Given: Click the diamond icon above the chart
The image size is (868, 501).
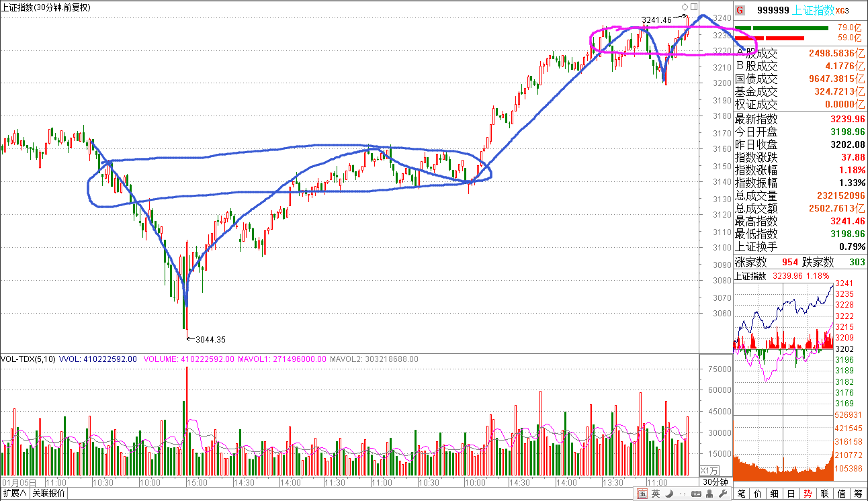Looking at the screenshot, I should point(685,7).
